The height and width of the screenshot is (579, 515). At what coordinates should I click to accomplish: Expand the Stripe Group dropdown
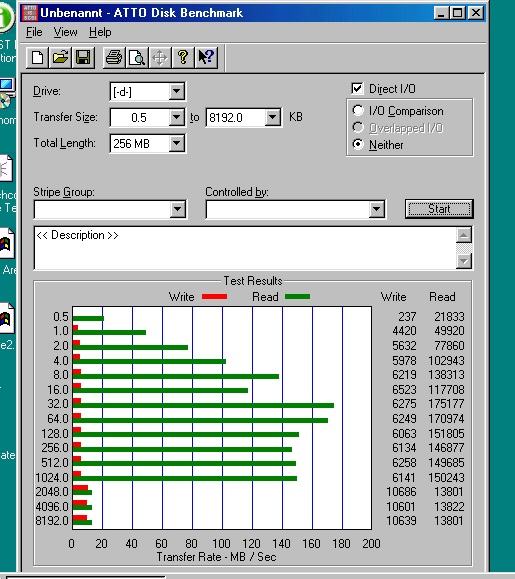[x=177, y=209]
